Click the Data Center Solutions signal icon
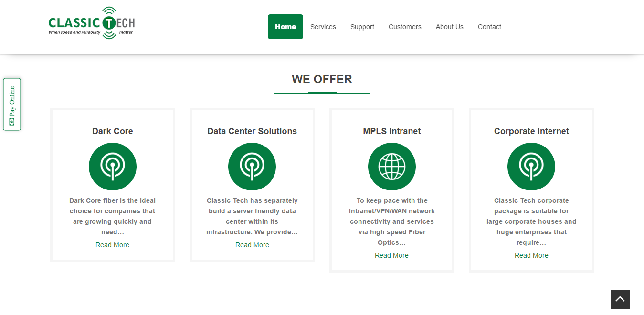644x315 pixels. (252, 167)
